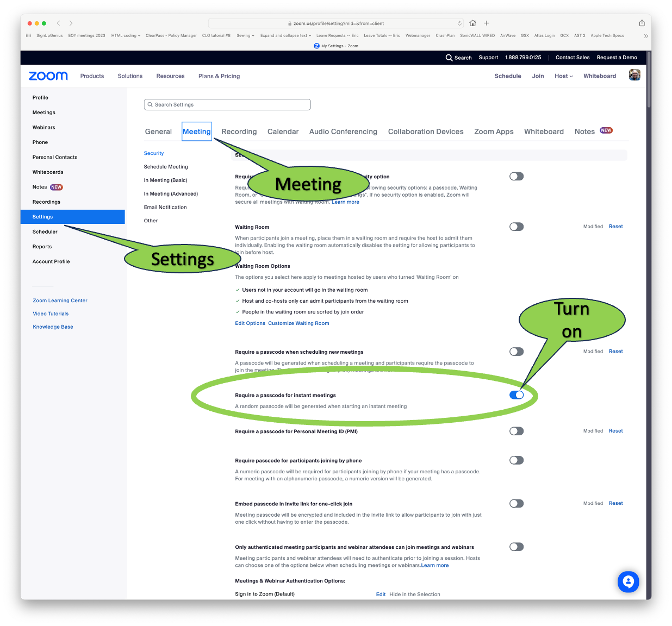Go back with the browser back arrow
The width and height of the screenshot is (672, 626).
click(x=58, y=23)
